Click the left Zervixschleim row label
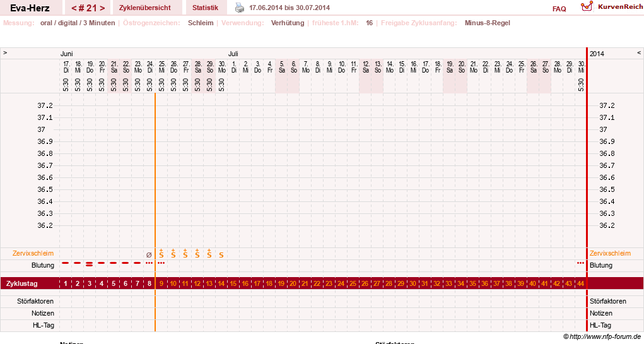Viewport: 644px width, 344px height. pos(33,253)
